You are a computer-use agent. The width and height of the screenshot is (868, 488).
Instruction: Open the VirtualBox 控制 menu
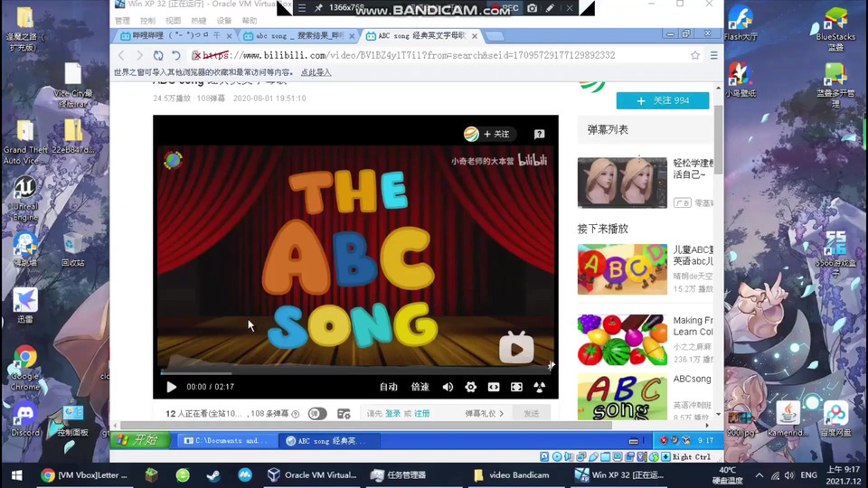147,21
